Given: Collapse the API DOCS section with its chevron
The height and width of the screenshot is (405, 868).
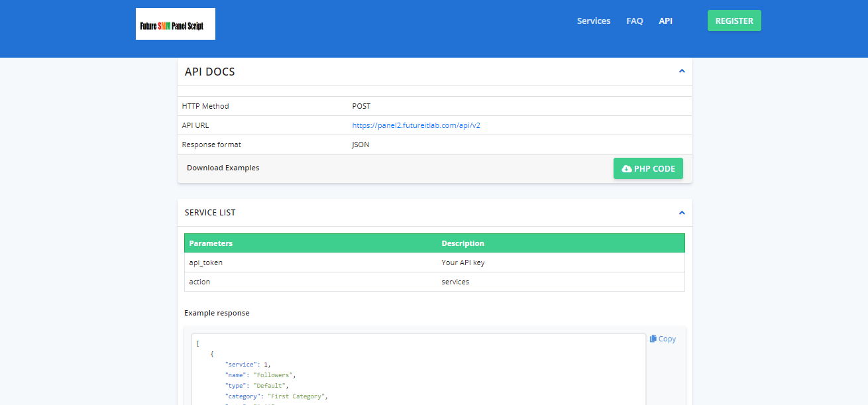Looking at the screenshot, I should coord(681,71).
